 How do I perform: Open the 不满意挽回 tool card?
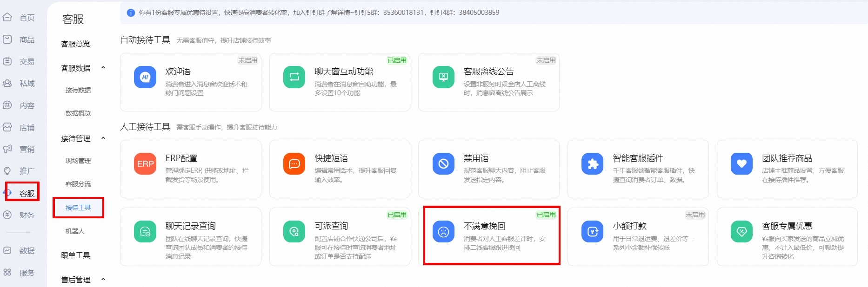(x=491, y=236)
